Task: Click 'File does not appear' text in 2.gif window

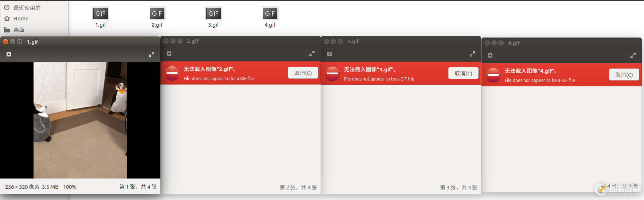Action: pos(219,79)
